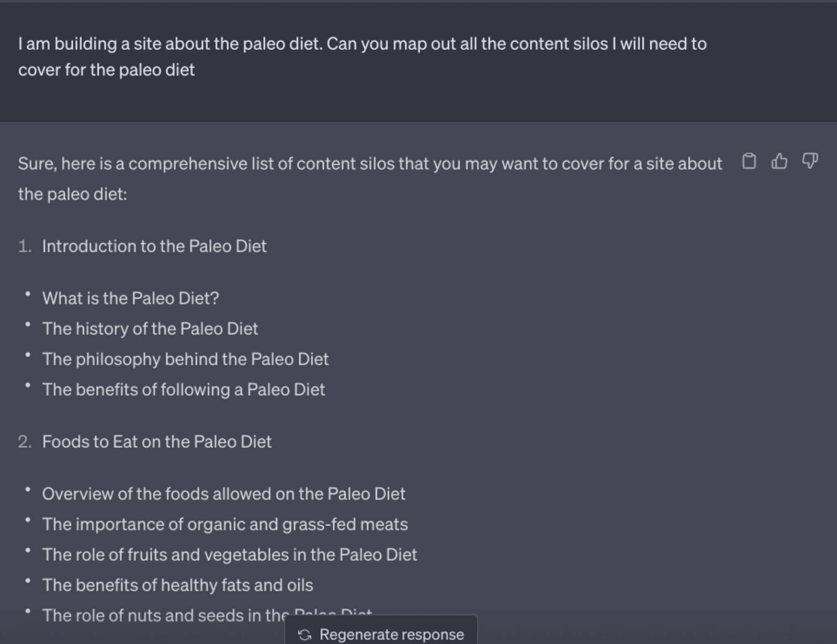Copy the response with the clipboard icon

pyautogui.click(x=749, y=162)
